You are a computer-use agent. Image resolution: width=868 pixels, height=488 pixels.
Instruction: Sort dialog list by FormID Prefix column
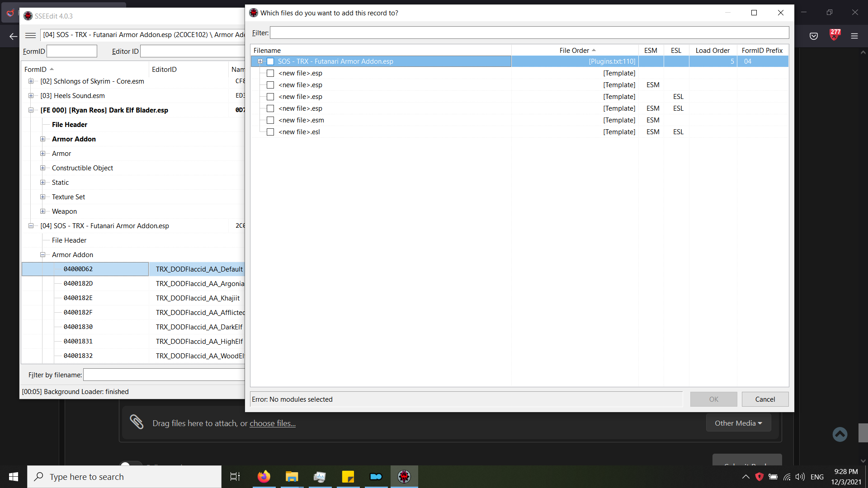coord(763,51)
